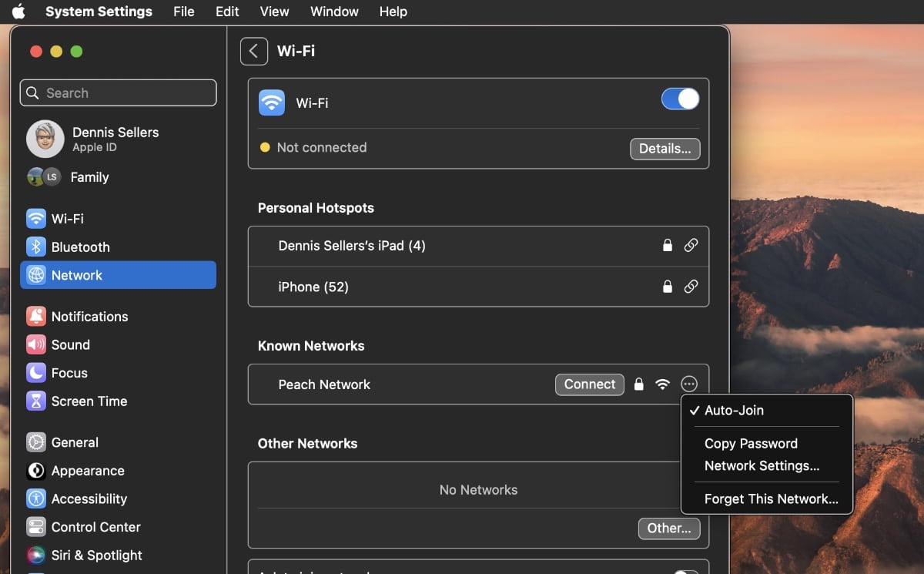Click the Bluetooth icon in sidebar
924x574 pixels.
point(36,247)
